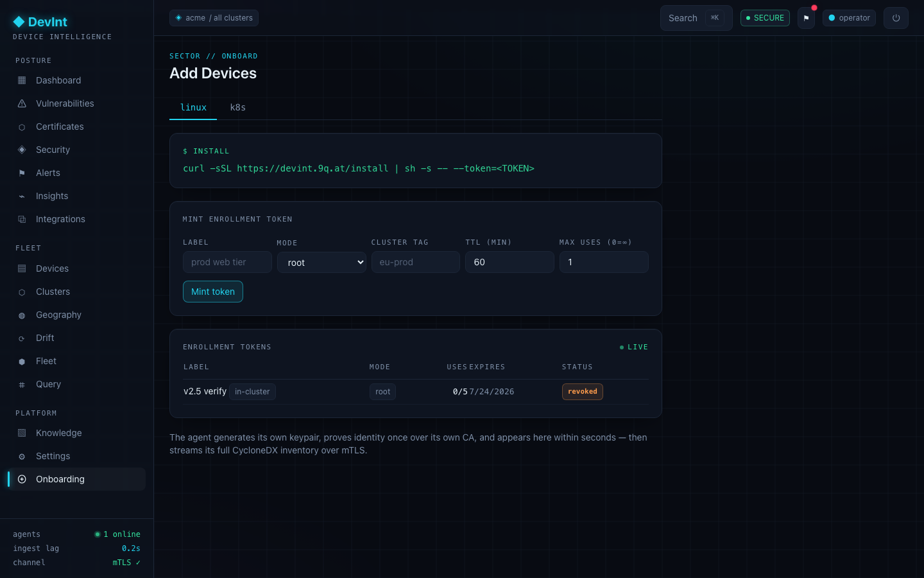This screenshot has width=924, height=578.
Task: Click the Alerts flag icon in sidebar
Action: pos(22,173)
